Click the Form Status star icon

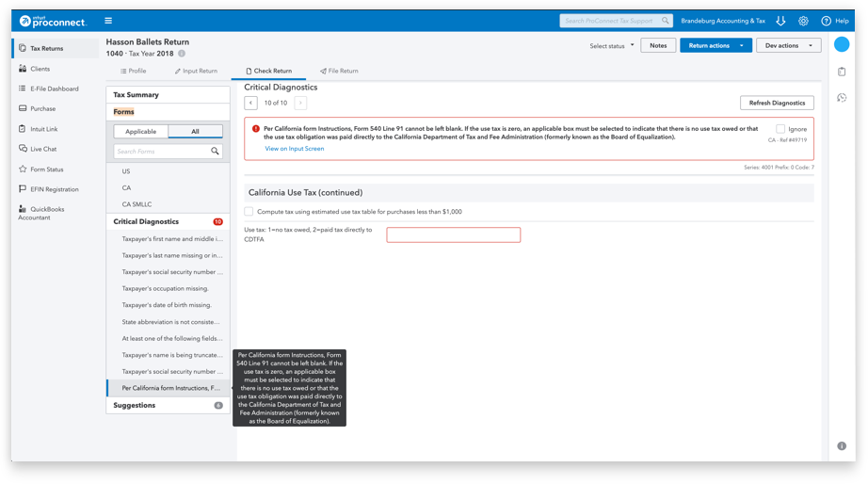[x=23, y=169]
